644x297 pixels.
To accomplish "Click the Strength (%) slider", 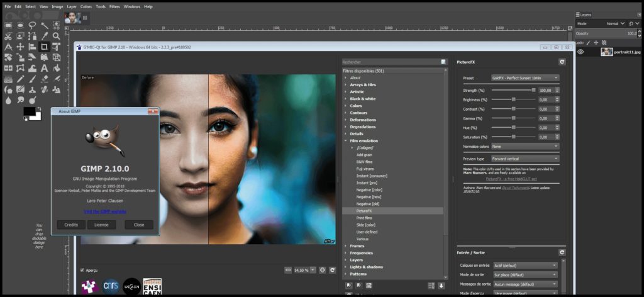I will click(x=513, y=90).
